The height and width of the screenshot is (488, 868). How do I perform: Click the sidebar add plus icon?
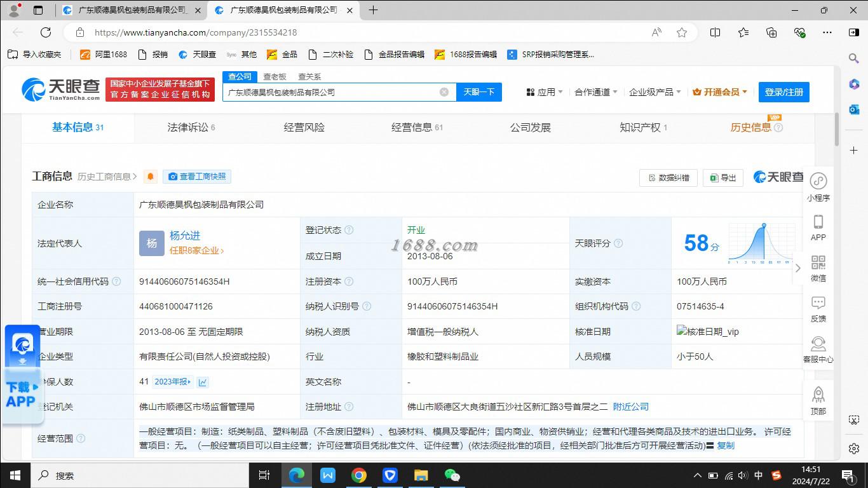pyautogui.click(x=854, y=151)
